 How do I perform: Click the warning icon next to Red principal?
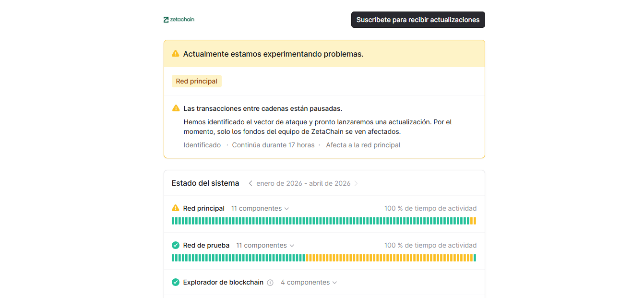click(176, 208)
